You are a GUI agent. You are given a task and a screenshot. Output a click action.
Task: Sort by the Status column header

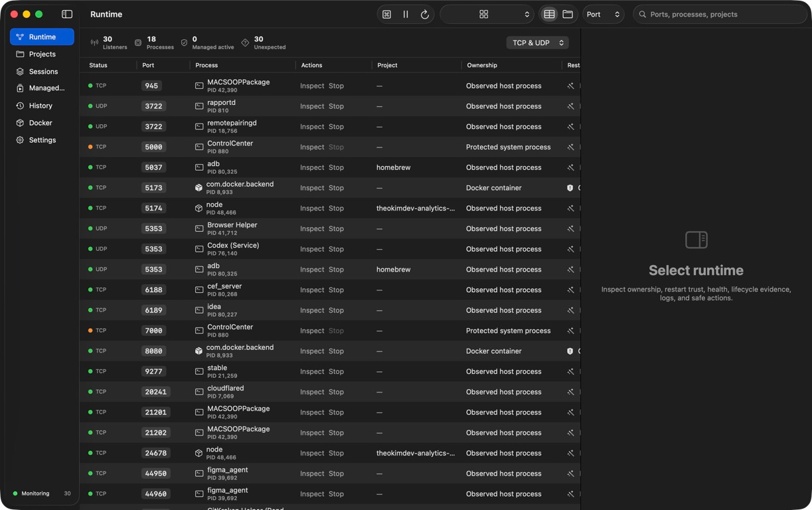[98, 65]
